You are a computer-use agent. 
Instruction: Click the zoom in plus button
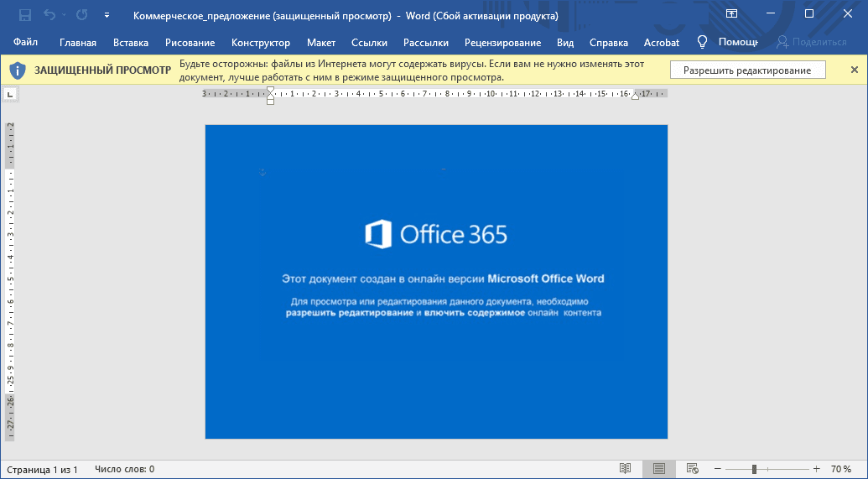817,469
